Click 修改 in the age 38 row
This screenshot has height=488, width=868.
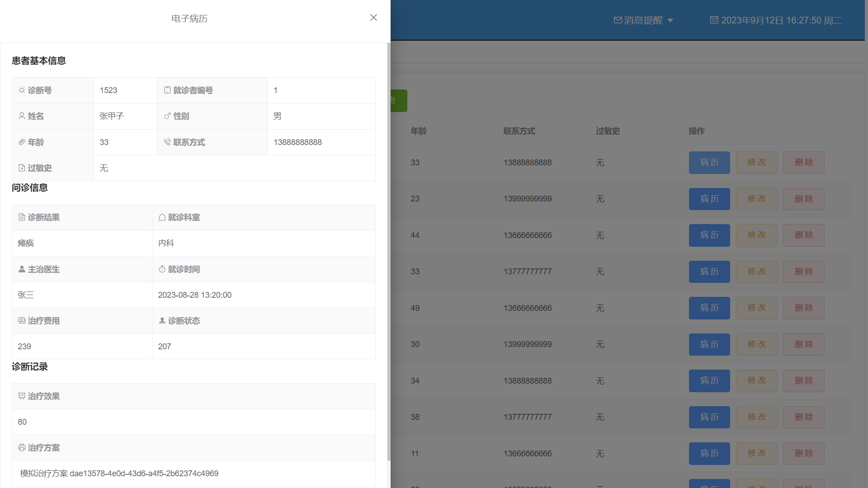coord(757,417)
